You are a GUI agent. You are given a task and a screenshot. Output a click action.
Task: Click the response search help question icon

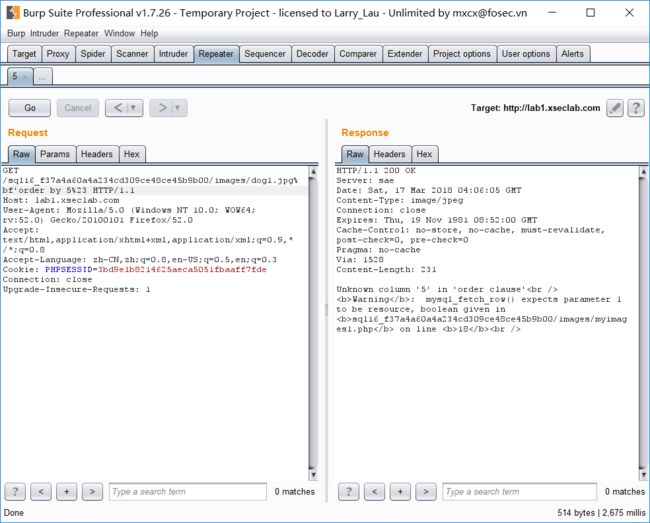[349, 492]
